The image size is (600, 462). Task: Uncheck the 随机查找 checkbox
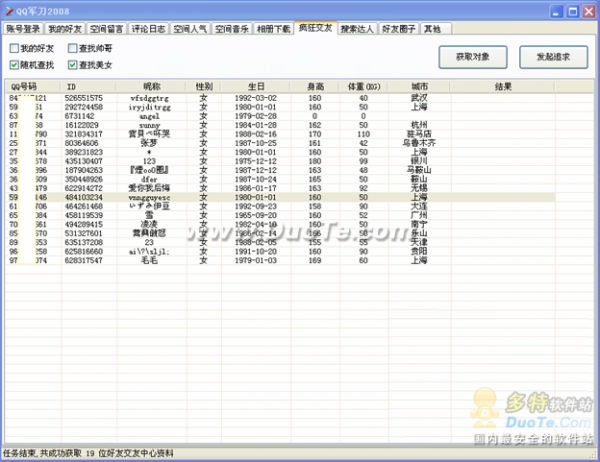[x=14, y=65]
